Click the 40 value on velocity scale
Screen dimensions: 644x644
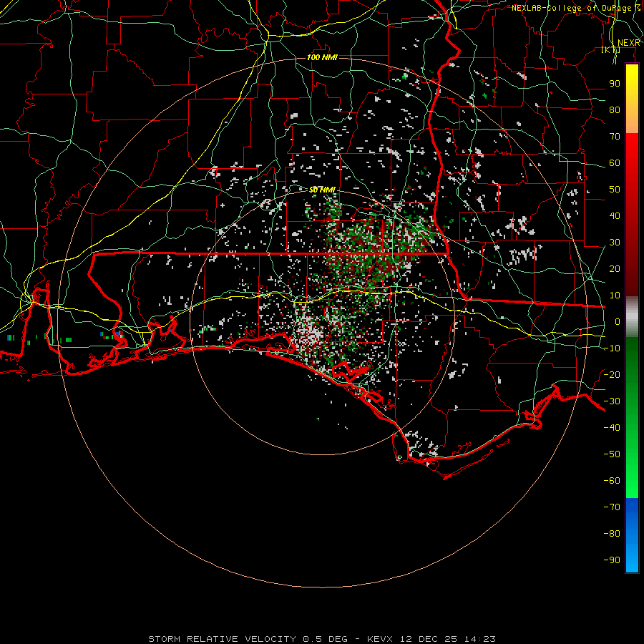[615, 216]
